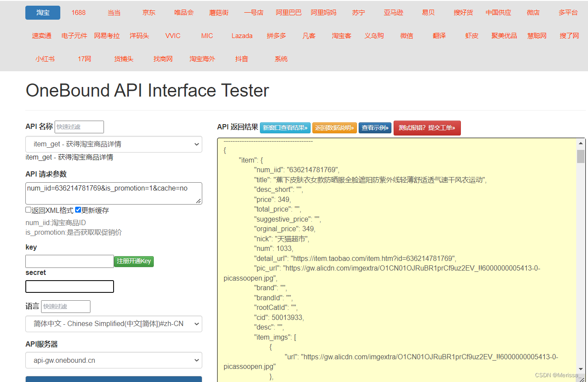The width and height of the screenshot is (588, 382).
Task: Open the 蘑菇街 link
Action: point(219,13)
